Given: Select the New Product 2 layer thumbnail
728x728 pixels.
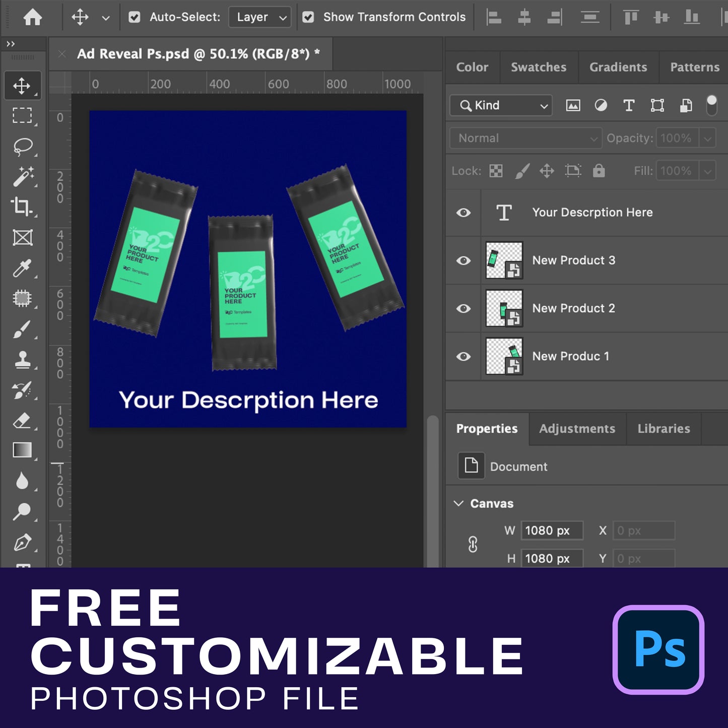Looking at the screenshot, I should click(504, 308).
